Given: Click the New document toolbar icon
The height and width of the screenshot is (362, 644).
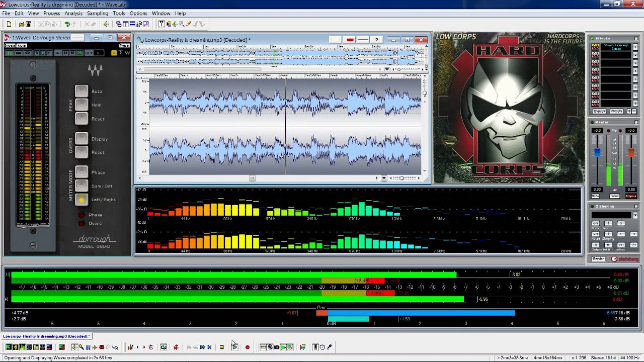Looking at the screenshot, I should coord(9,24).
